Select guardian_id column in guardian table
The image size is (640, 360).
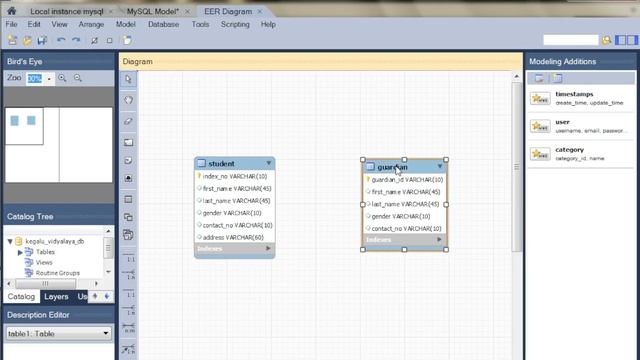click(x=404, y=180)
